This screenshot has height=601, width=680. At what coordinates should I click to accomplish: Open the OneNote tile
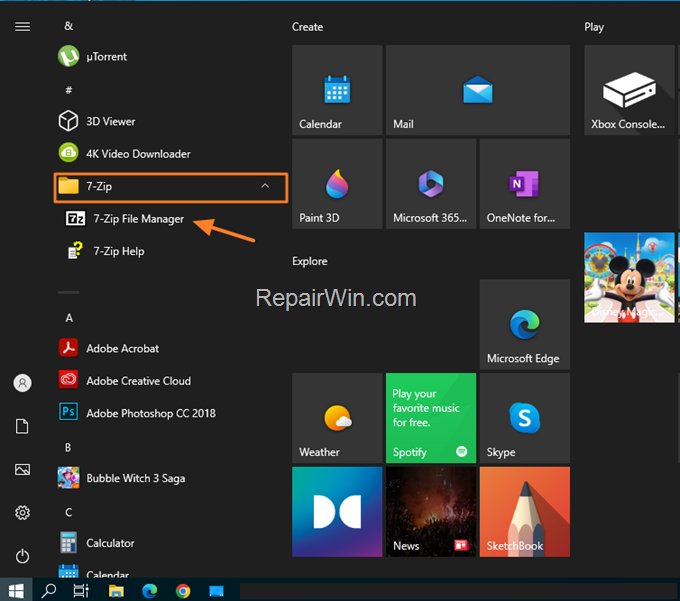[524, 183]
